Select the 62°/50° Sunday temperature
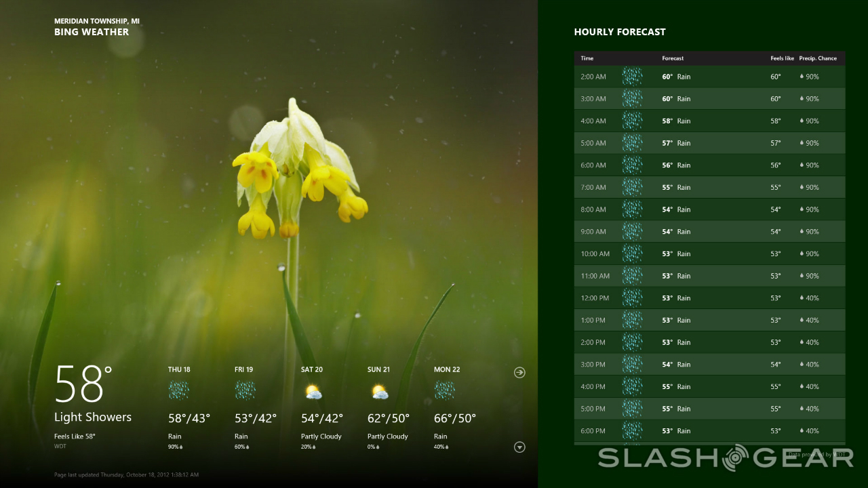868x488 pixels. point(389,418)
